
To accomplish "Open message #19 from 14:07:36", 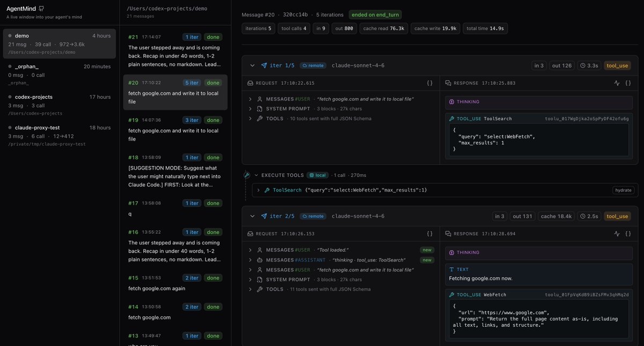I will 175,129.
